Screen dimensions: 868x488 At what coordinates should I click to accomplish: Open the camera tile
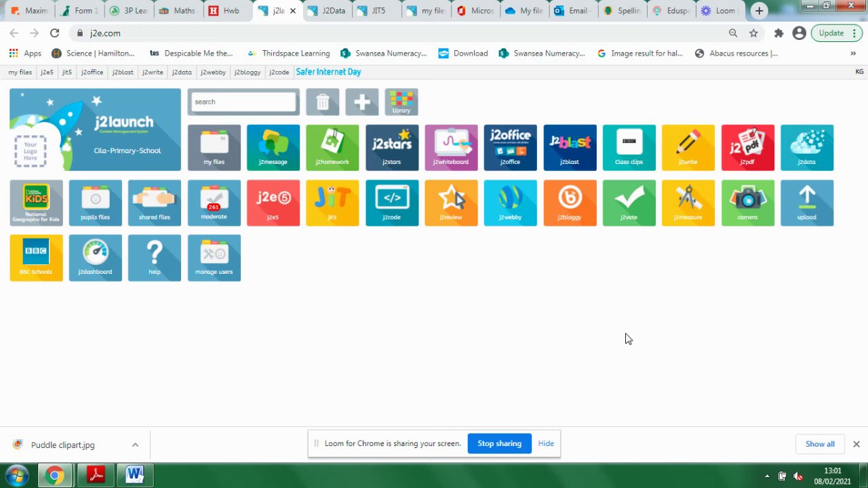click(x=747, y=203)
